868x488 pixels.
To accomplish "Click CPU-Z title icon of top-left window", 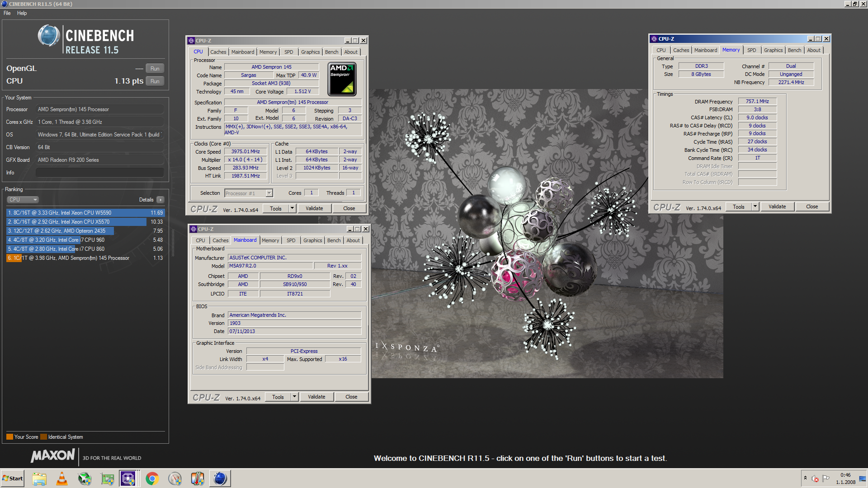I will (191, 41).
